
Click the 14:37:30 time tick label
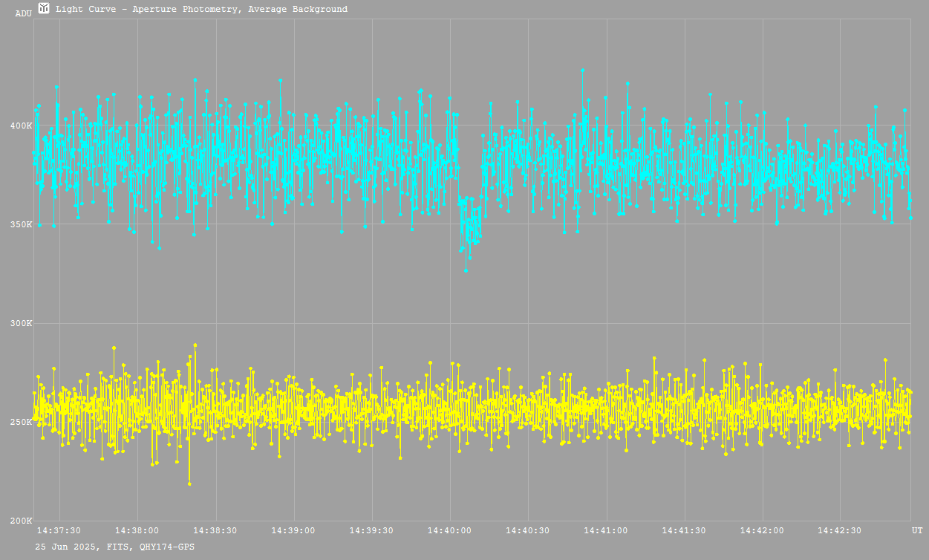pos(59,531)
